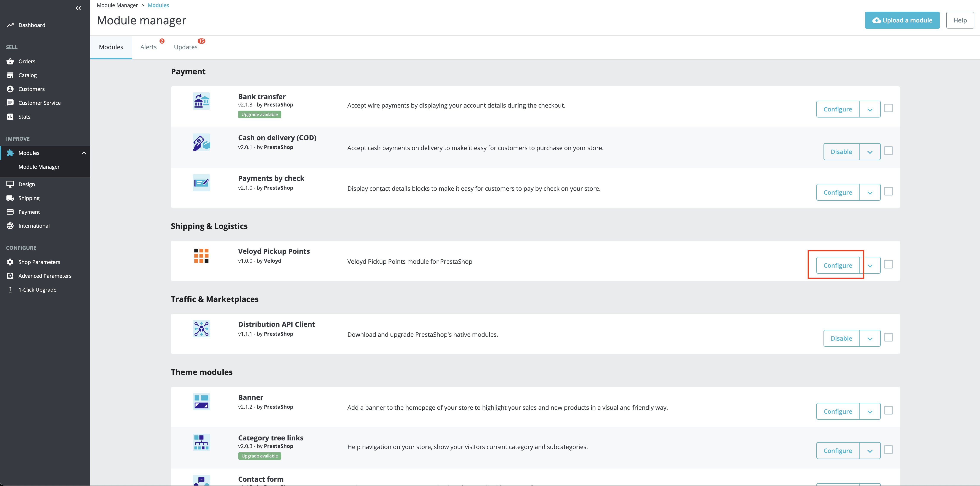Viewport: 980px width, 486px height.
Task: Click the Advanced Parameters icon
Action: (x=10, y=276)
